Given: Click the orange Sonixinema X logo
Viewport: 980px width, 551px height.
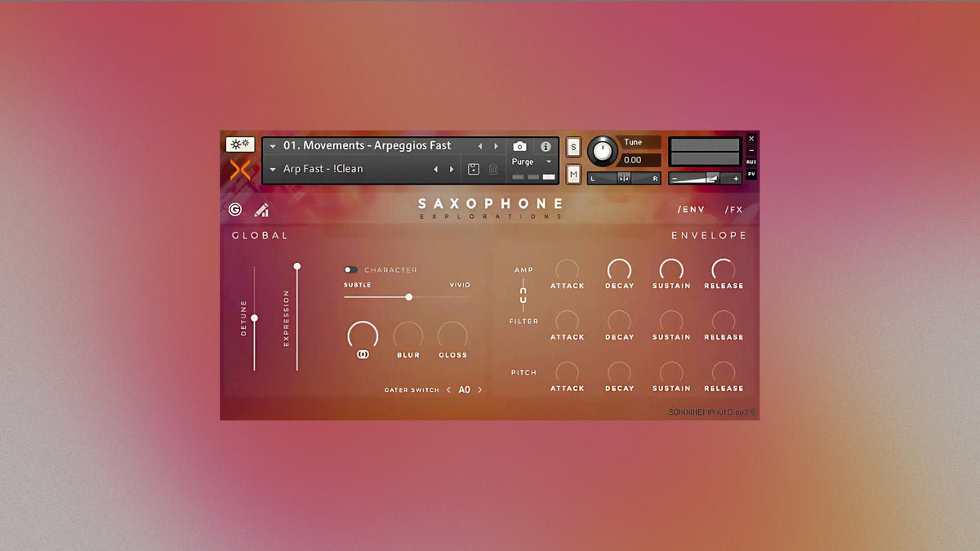Looking at the screenshot, I should [x=240, y=170].
